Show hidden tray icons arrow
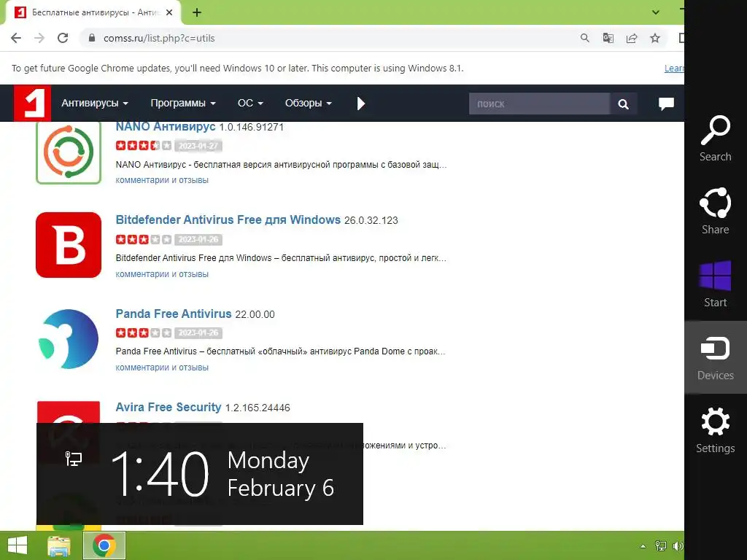Screen dimensions: 747x560 click(643, 546)
